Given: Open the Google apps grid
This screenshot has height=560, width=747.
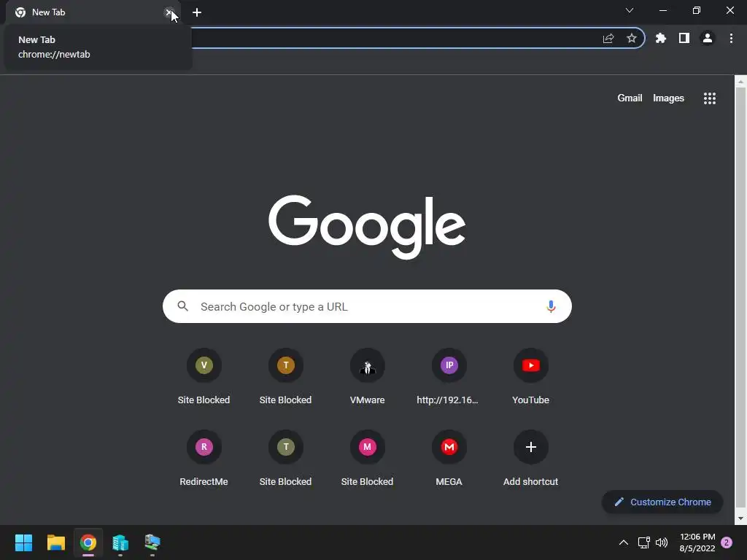Looking at the screenshot, I should click(x=709, y=98).
